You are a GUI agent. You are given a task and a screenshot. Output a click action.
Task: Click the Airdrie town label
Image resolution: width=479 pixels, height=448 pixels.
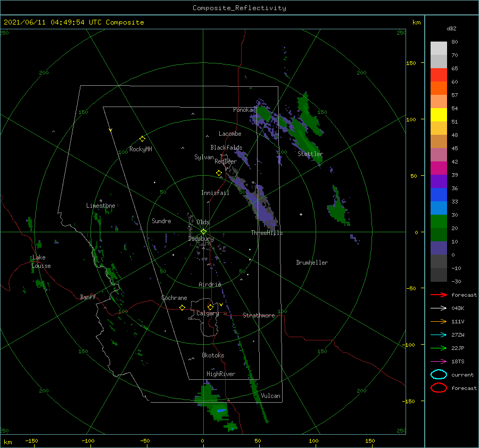(x=210, y=284)
